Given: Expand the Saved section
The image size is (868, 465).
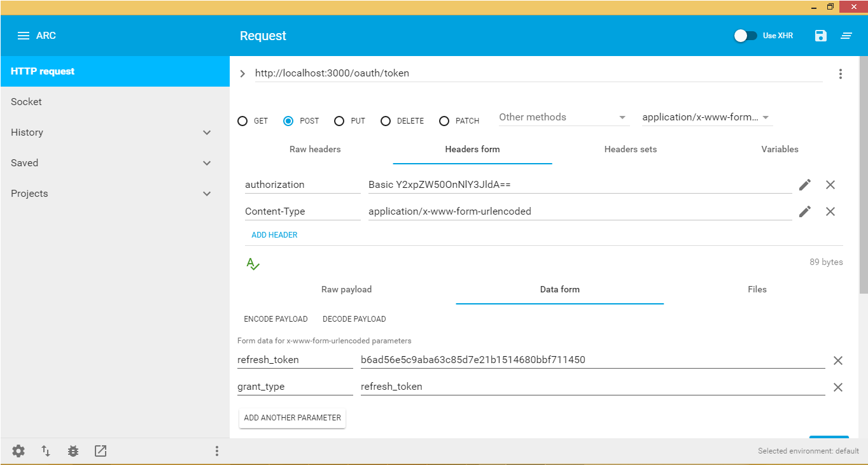Looking at the screenshot, I should tap(207, 163).
